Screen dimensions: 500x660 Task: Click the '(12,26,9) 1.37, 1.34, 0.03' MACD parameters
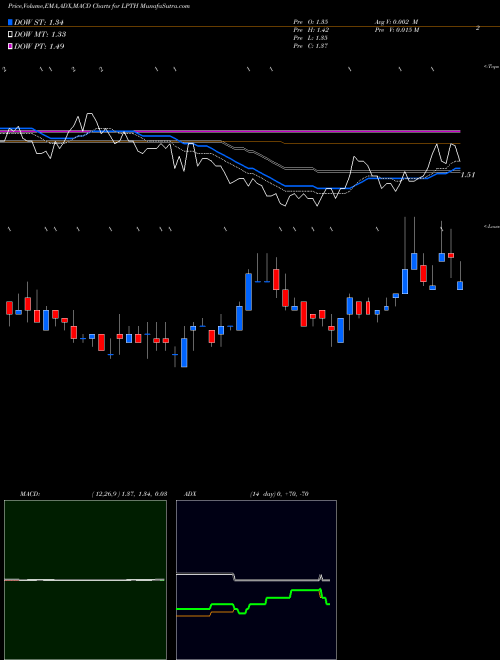coord(129,494)
